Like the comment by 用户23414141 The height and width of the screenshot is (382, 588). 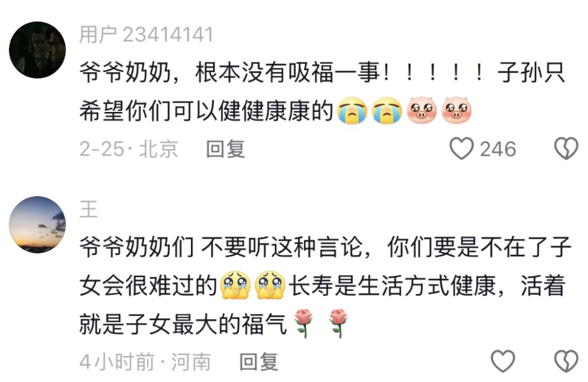click(462, 149)
